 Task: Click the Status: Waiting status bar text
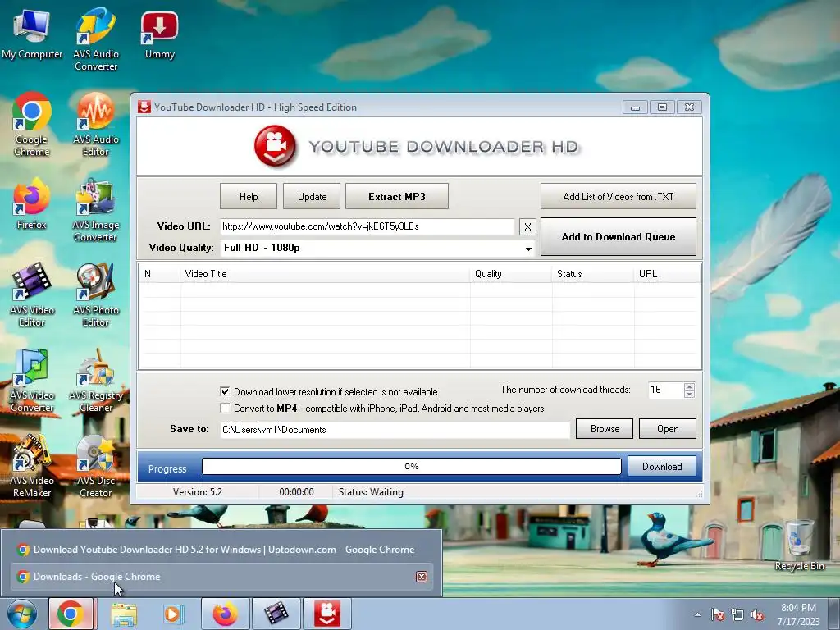click(x=371, y=492)
